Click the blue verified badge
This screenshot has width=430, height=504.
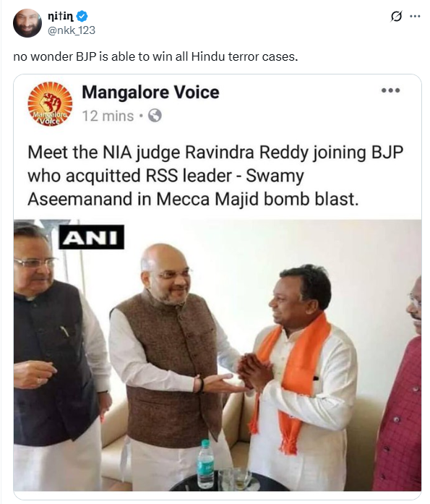click(x=82, y=16)
